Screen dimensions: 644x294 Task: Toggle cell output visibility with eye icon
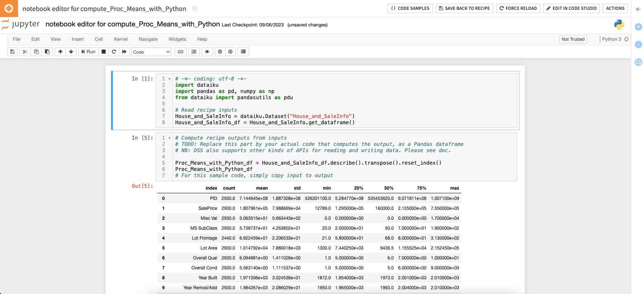click(x=207, y=52)
